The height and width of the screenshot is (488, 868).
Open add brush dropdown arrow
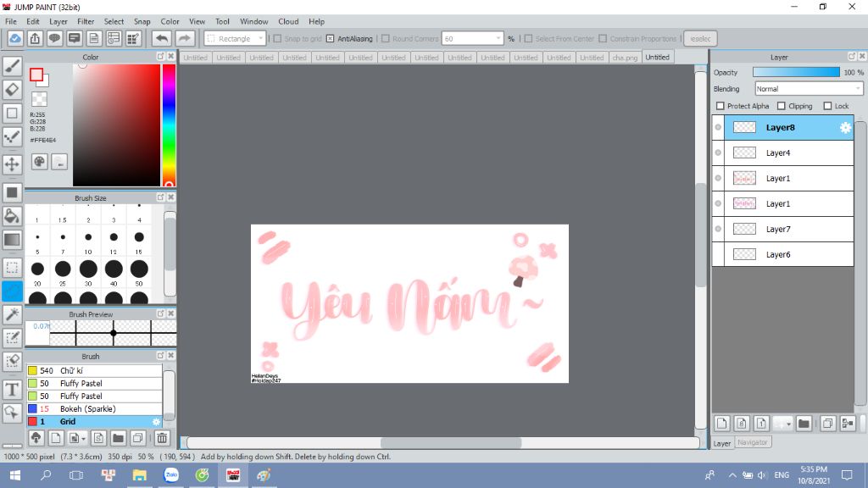[83, 439]
